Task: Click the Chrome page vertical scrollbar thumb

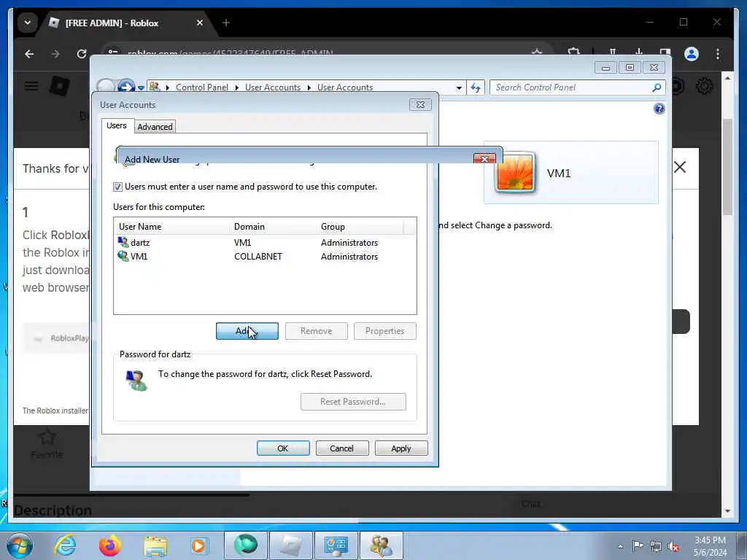Action: tap(727, 167)
